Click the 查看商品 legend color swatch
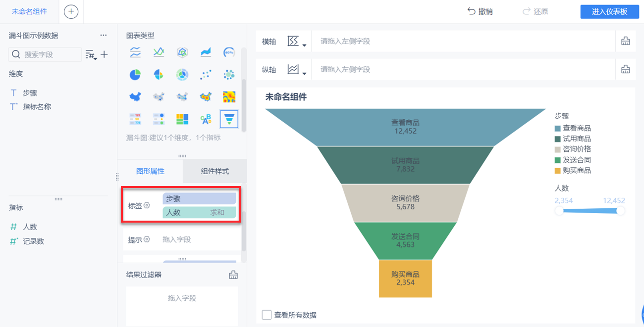The height and width of the screenshot is (327, 644). [557, 128]
